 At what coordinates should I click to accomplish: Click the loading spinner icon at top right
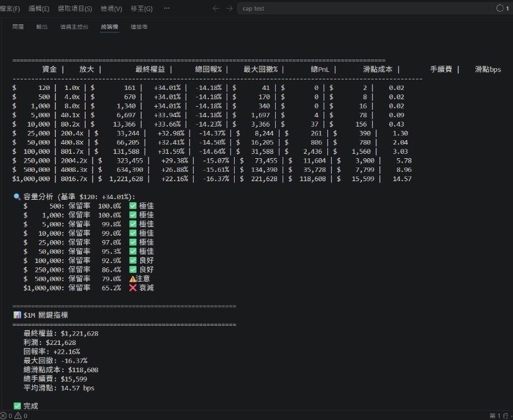point(499,9)
